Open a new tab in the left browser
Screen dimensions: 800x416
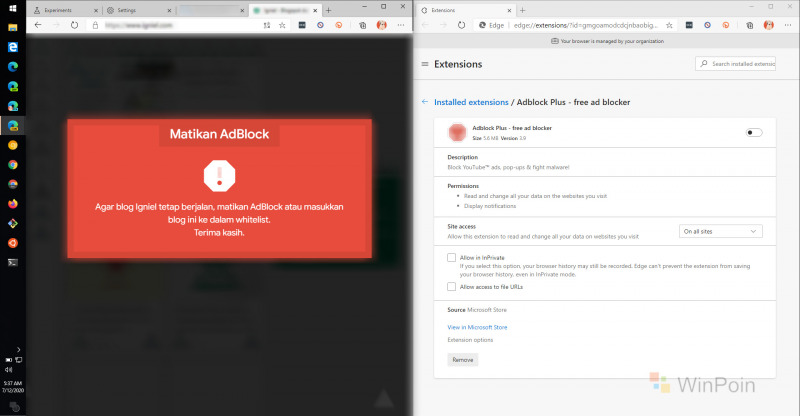click(x=329, y=10)
